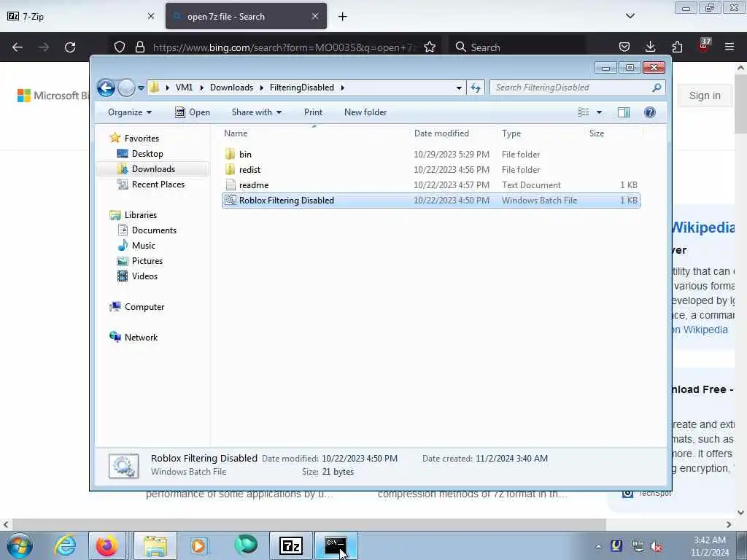Go back in Firefox

[x=18, y=47]
